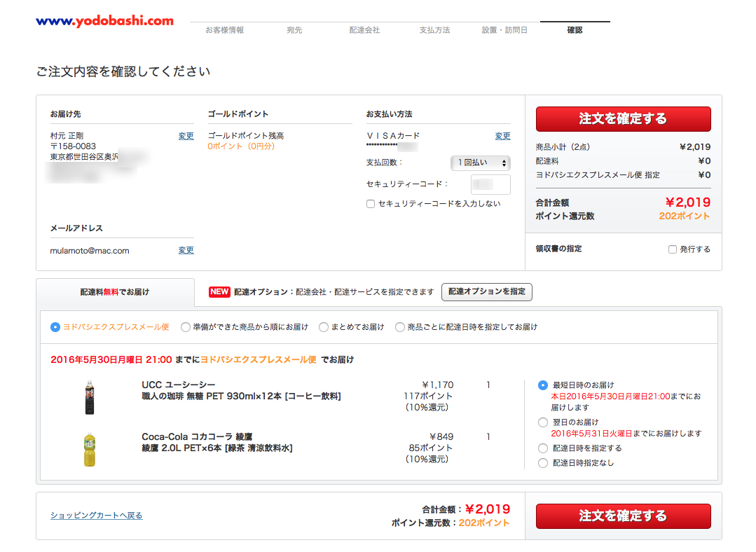Click 変更 link for お届け先 address
The height and width of the screenshot is (552, 756).
pyautogui.click(x=186, y=136)
